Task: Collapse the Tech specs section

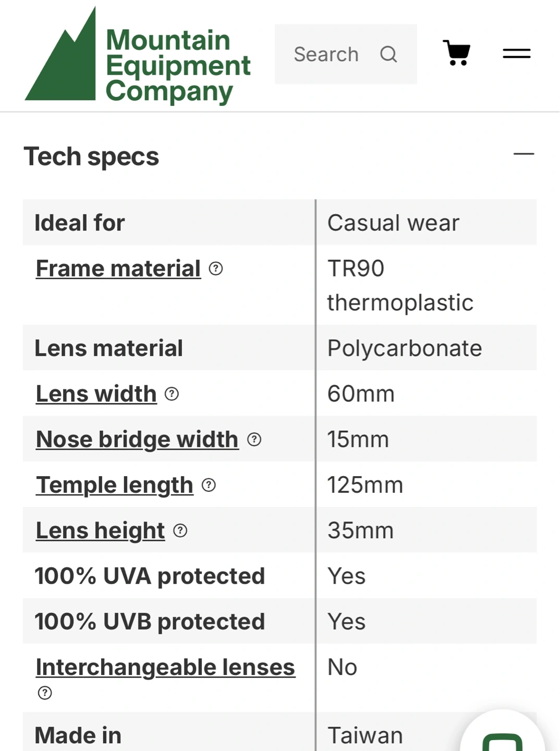Action: [x=524, y=154]
